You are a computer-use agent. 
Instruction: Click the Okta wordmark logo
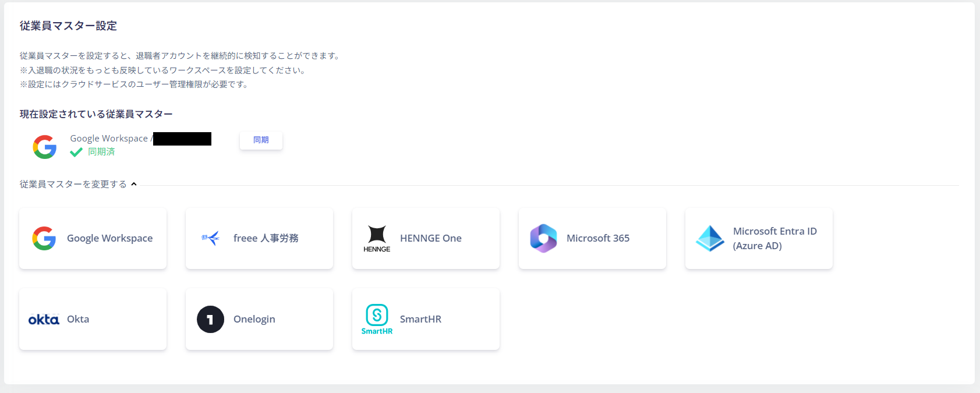[x=43, y=319]
